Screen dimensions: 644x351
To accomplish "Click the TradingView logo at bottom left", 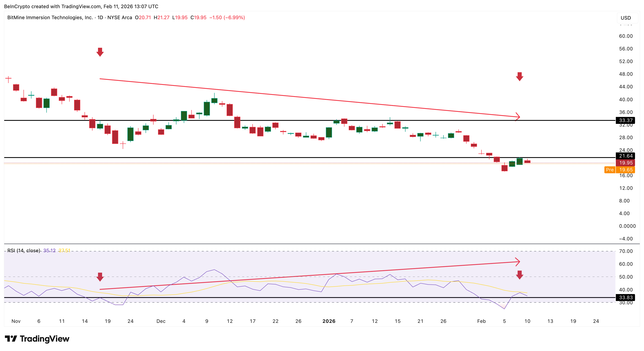I will click(37, 339).
